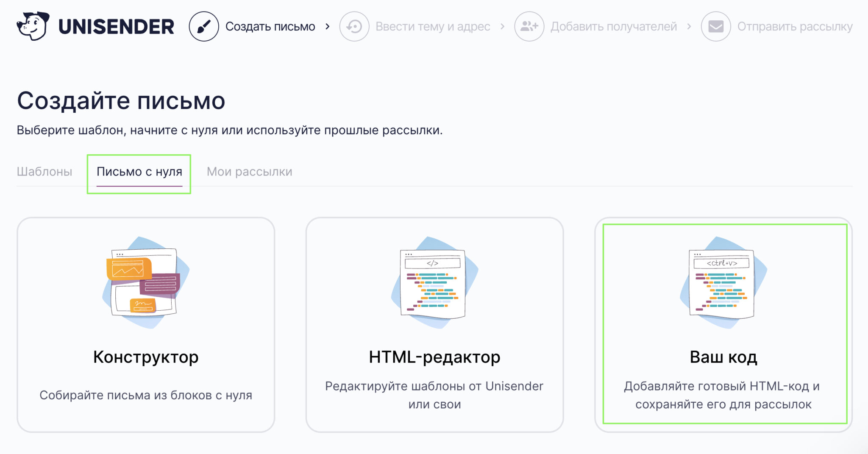Switch to the Шаблоны tab
Viewport: 868px width, 454px height.
click(x=45, y=172)
